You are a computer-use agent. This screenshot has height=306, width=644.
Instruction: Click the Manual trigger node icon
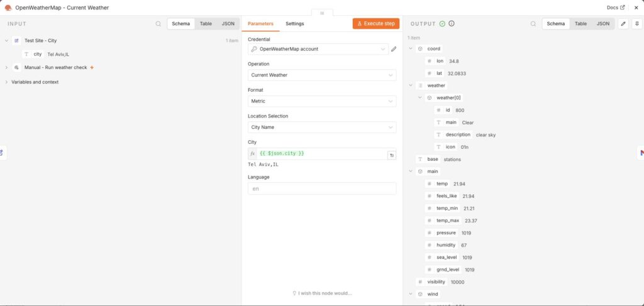coord(16,67)
